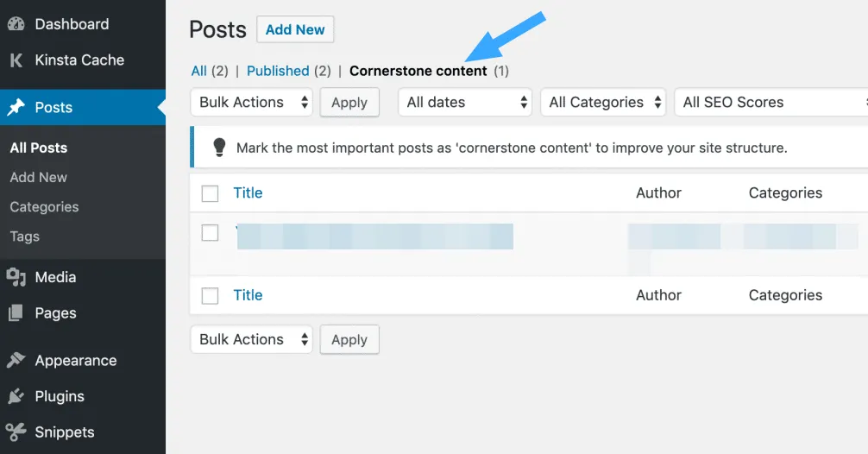Check the select-all box in header row
The height and width of the screenshot is (454, 868).
tap(210, 193)
